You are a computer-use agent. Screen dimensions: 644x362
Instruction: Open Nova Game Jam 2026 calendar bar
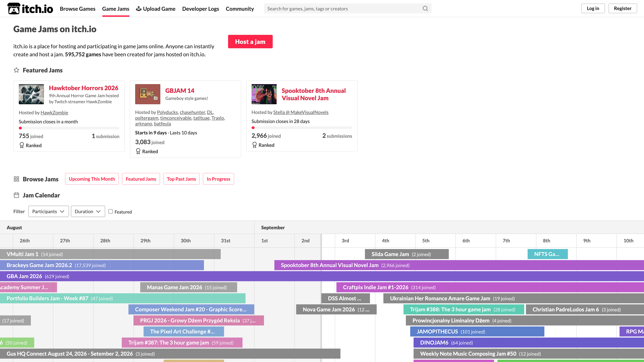336,310
